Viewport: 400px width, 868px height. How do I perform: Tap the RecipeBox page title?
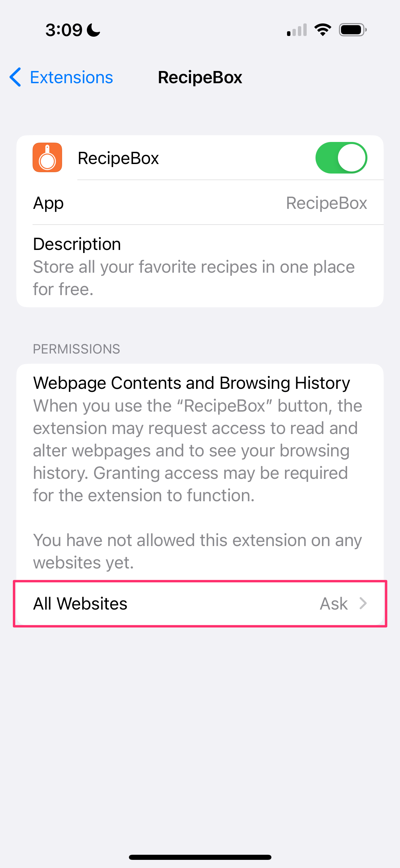[x=200, y=77]
